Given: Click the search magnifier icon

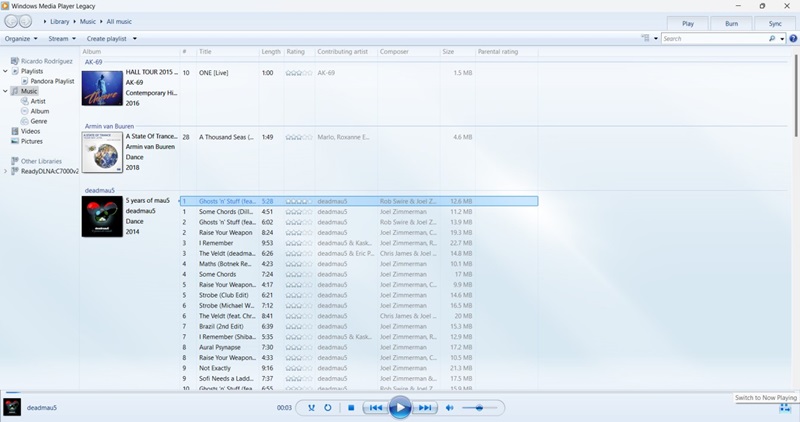Looking at the screenshot, I should click(x=772, y=38).
